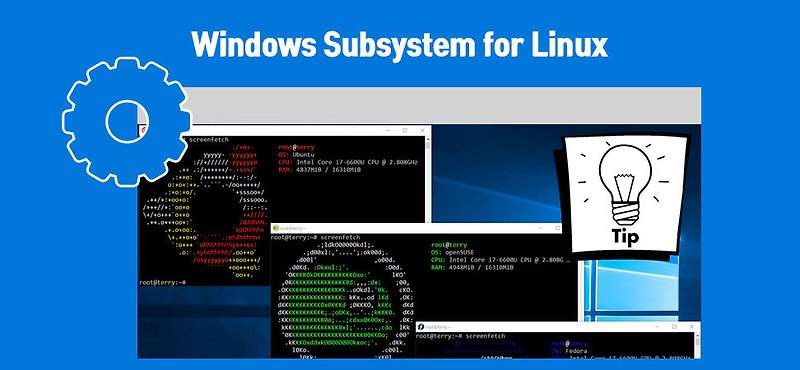Maximize the Fedora terminal window

[674, 327]
